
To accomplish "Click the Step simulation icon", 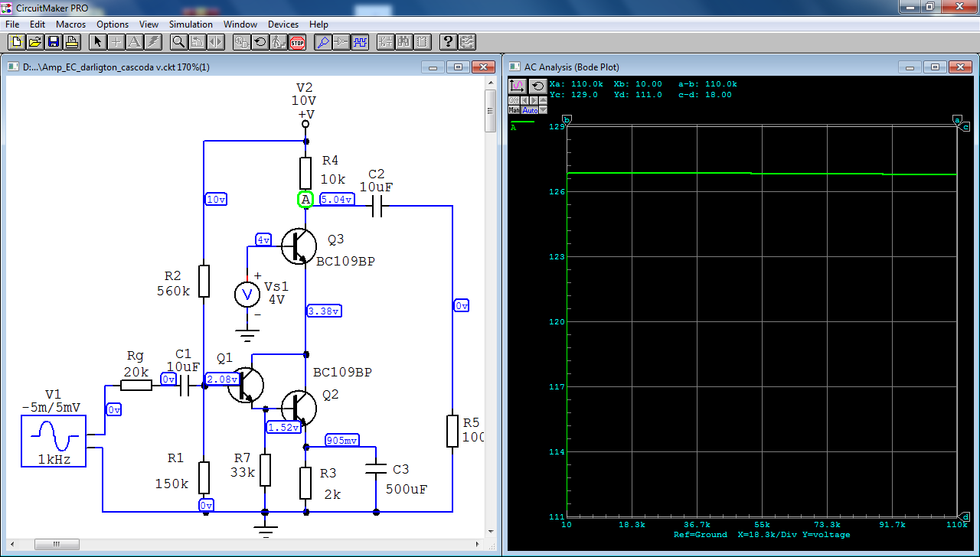I will [x=279, y=42].
